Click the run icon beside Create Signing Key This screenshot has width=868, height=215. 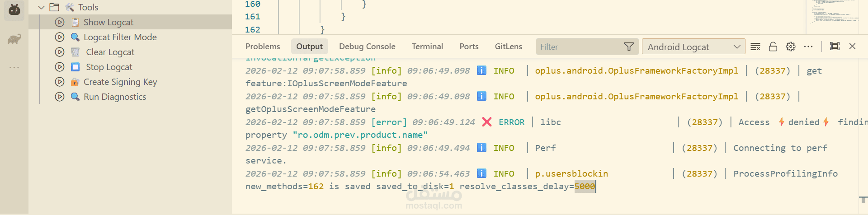pos(60,82)
